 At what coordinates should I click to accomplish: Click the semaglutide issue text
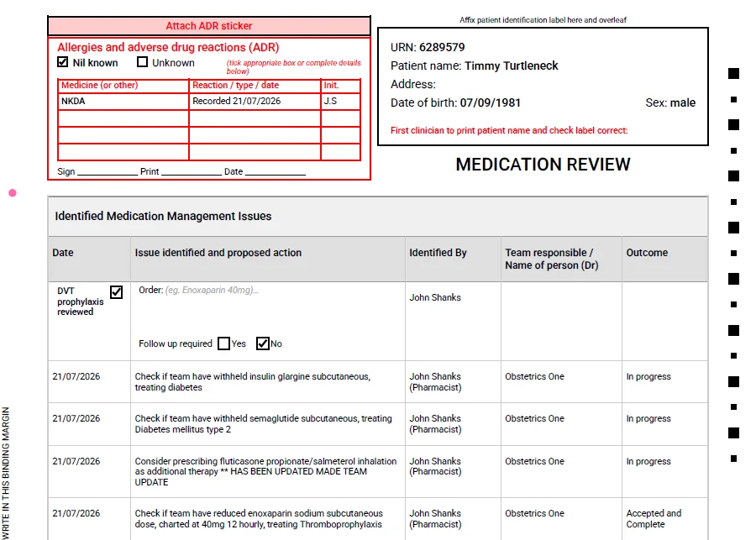pos(263,424)
